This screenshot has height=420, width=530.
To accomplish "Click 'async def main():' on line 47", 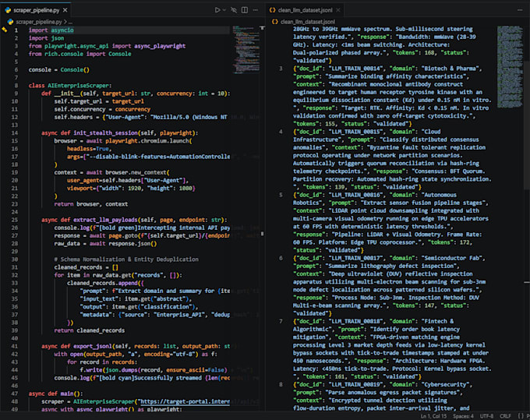I will [56, 394].
